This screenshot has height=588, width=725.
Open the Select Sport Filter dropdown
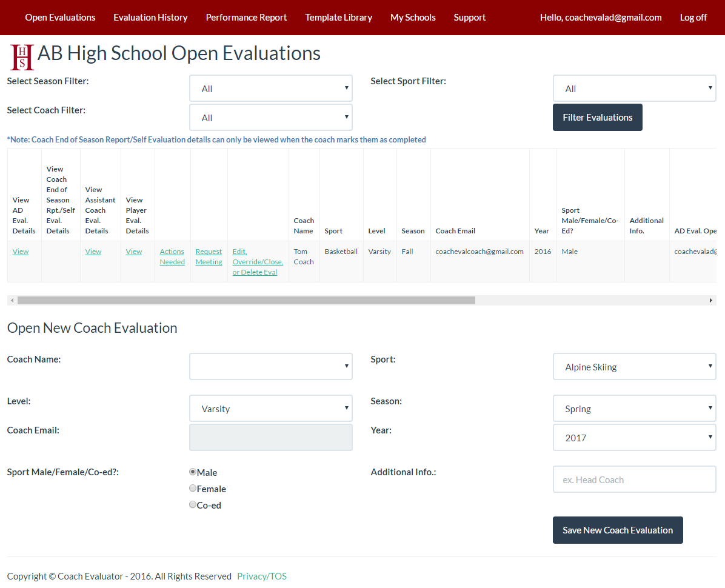(634, 89)
